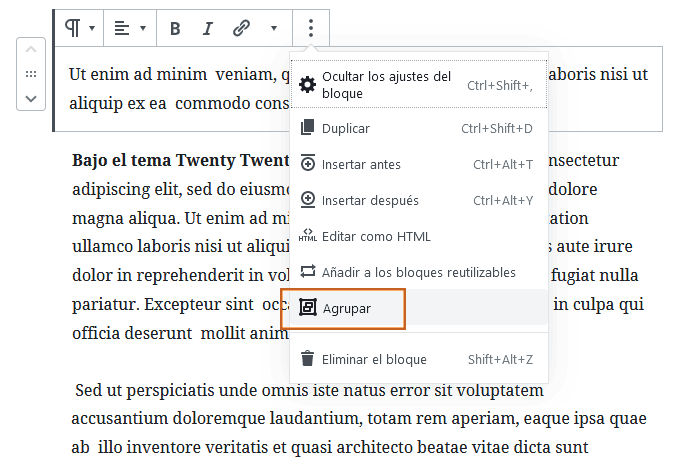Click the insert link icon
This screenshot has width=681, height=461.
click(x=241, y=28)
